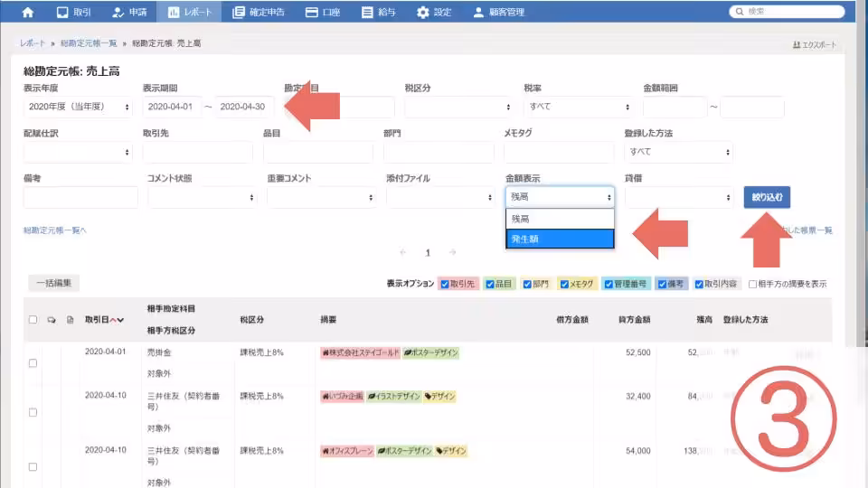Image resolution: width=868 pixels, height=488 pixels.
Task: Click the 一括編集 button
Action: (53, 283)
